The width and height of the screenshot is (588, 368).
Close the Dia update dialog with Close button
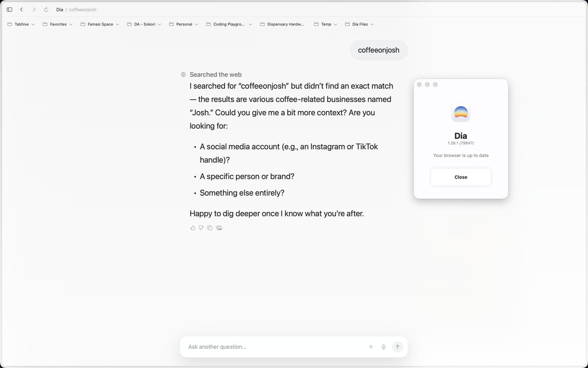click(x=461, y=177)
